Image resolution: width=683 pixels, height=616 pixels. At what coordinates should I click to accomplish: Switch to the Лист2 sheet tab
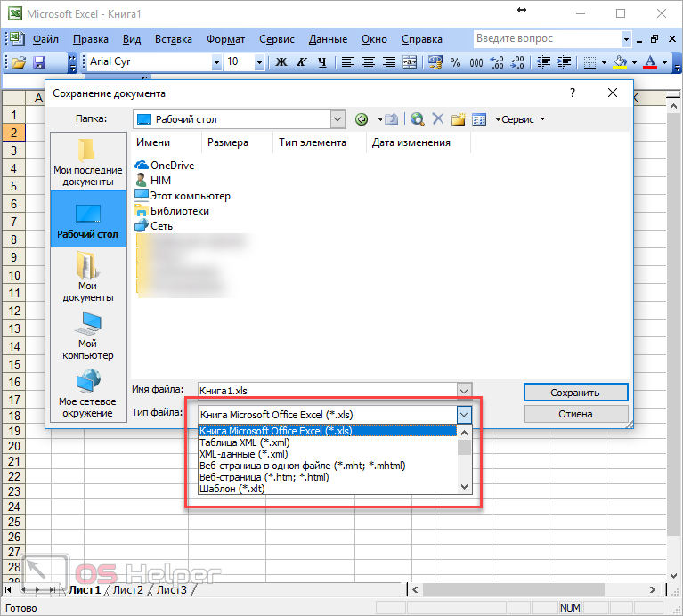[128, 590]
